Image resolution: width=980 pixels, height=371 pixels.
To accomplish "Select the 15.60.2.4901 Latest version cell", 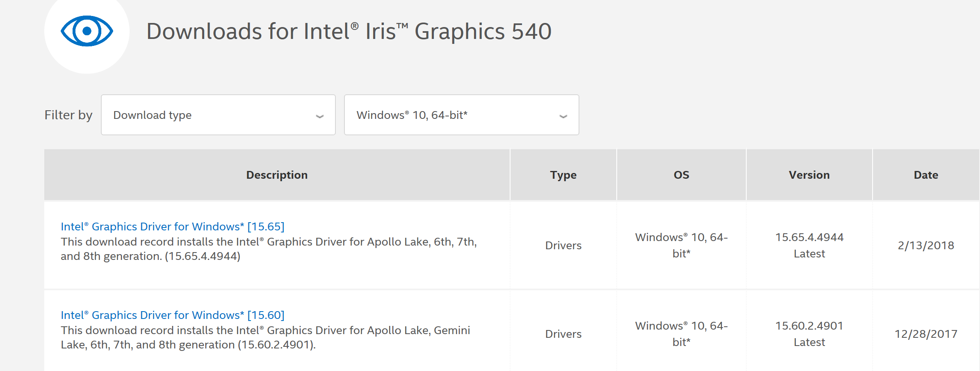I will [x=809, y=334].
